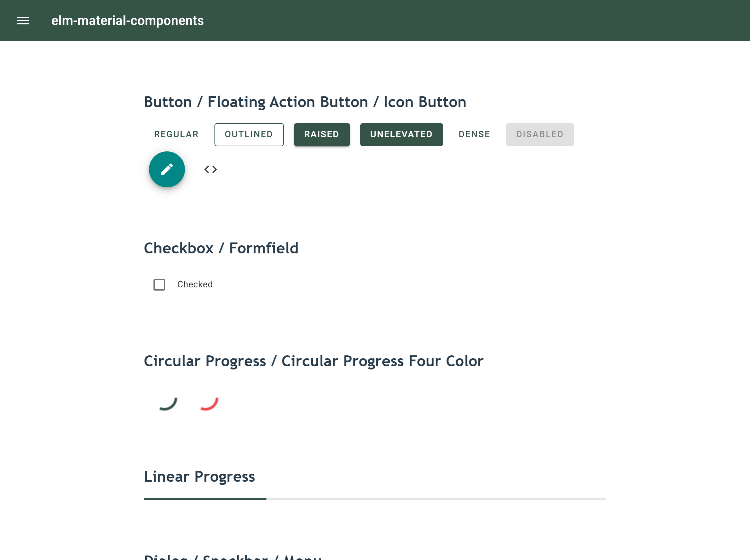Click the Button / Floating Action Button heading
Image resolution: width=750 pixels, height=560 pixels.
(305, 102)
